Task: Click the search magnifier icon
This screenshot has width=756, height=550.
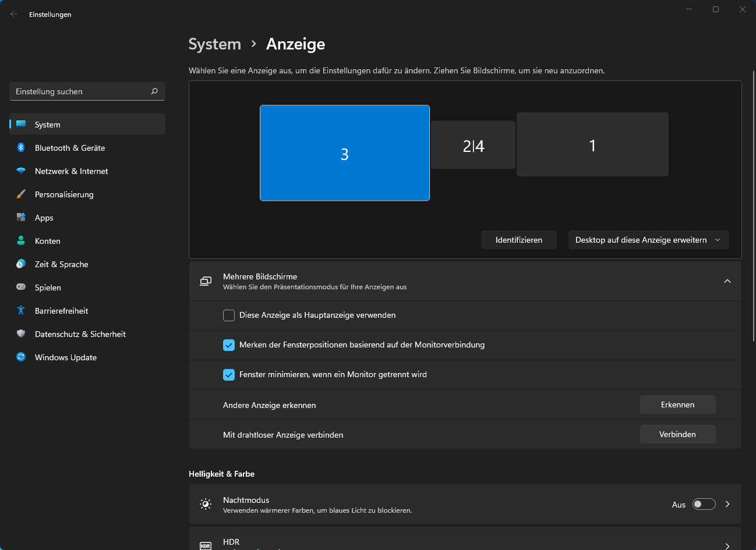Action: 154,91
